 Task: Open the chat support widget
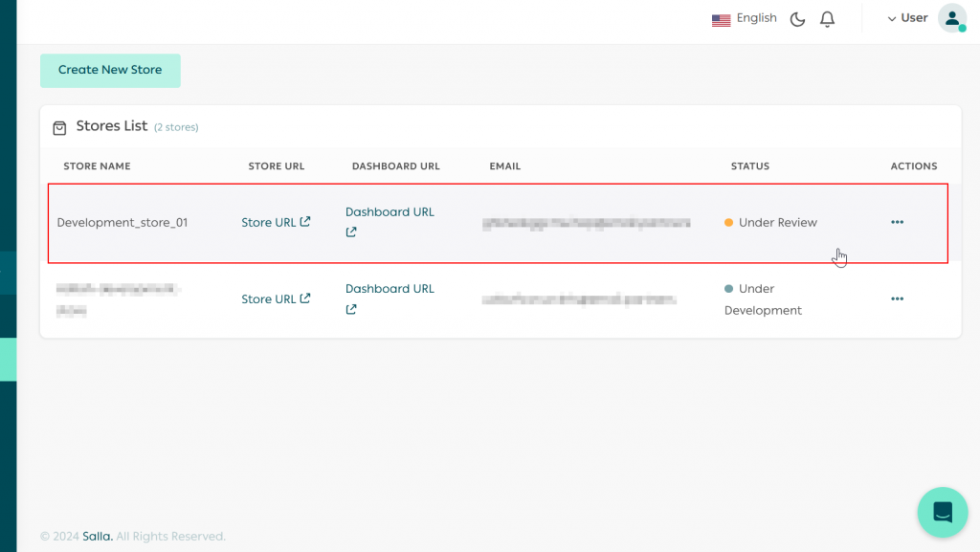click(943, 512)
